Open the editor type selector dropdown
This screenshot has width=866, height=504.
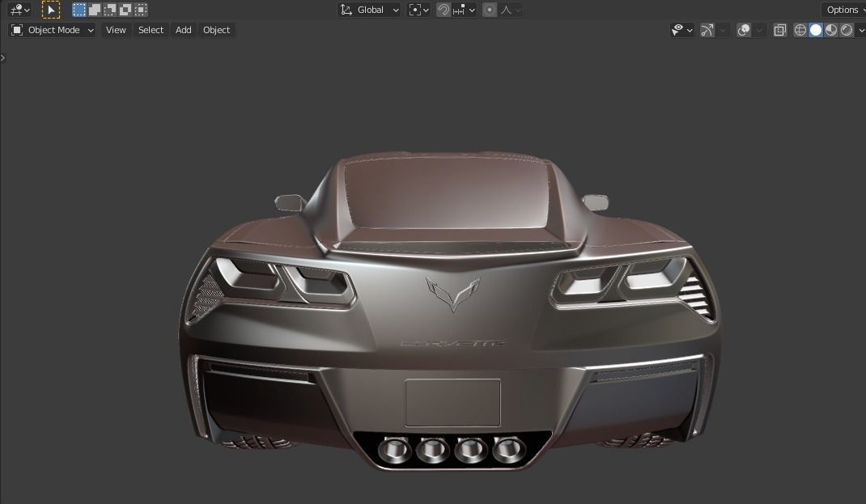pos(19,10)
